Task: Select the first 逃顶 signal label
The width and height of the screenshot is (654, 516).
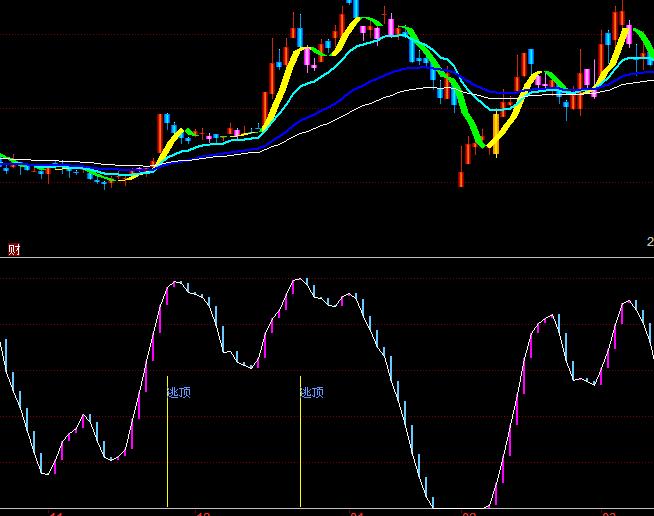Action: coord(179,393)
